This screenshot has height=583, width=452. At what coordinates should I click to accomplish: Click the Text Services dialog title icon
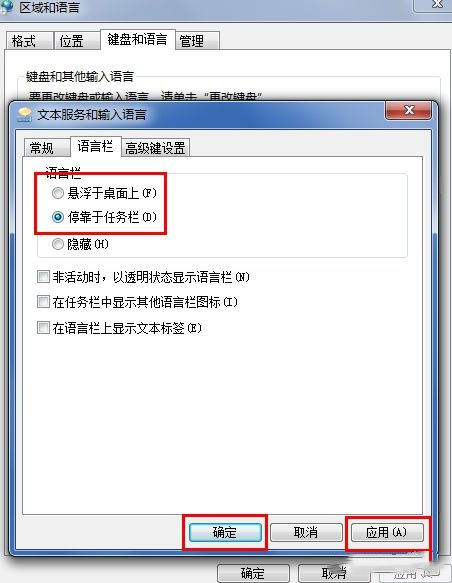tap(25, 114)
